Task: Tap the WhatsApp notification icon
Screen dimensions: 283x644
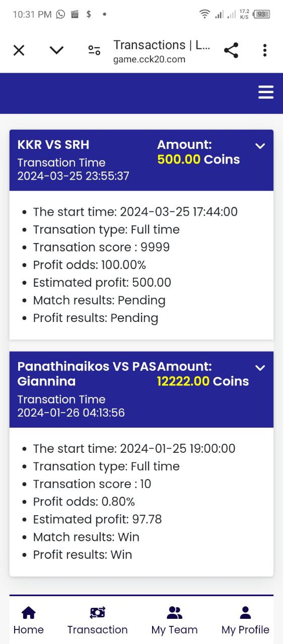Action: (x=60, y=14)
